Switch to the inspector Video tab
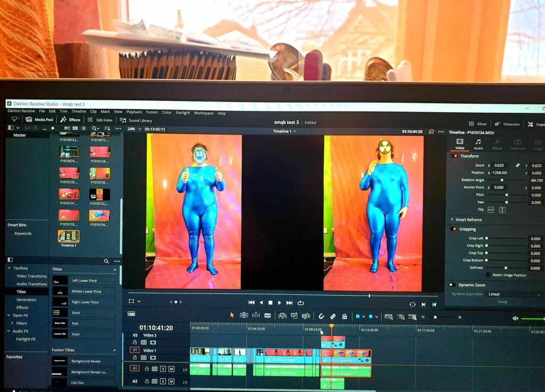This screenshot has height=392, width=545. pyautogui.click(x=459, y=144)
